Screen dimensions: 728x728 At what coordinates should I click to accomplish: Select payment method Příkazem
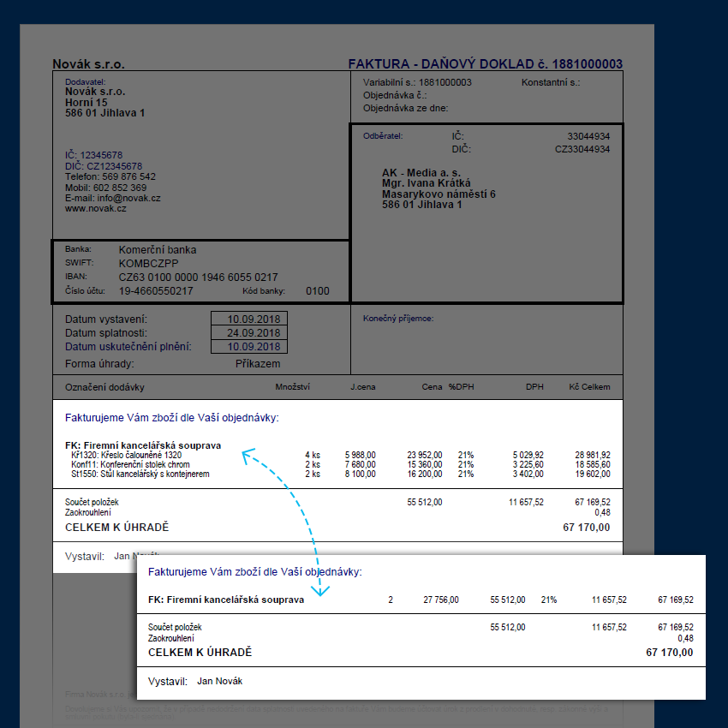tap(258, 363)
